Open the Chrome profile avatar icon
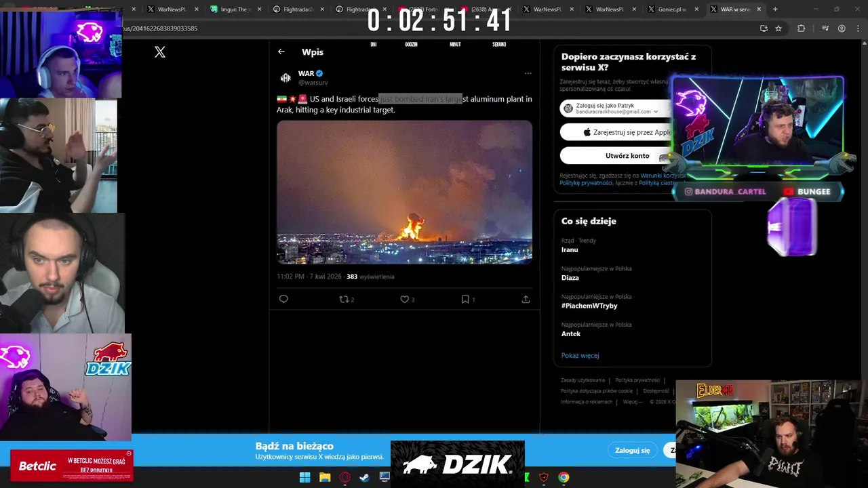The image size is (868, 488). point(842,28)
